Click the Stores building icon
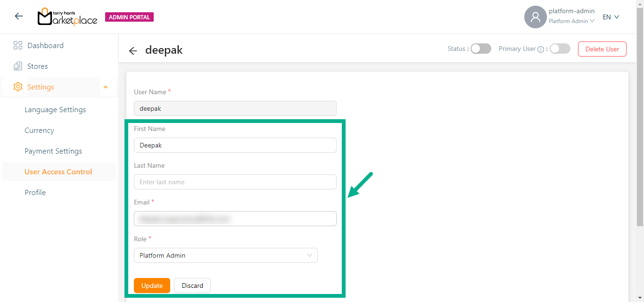This screenshot has height=302, width=644. [18, 66]
